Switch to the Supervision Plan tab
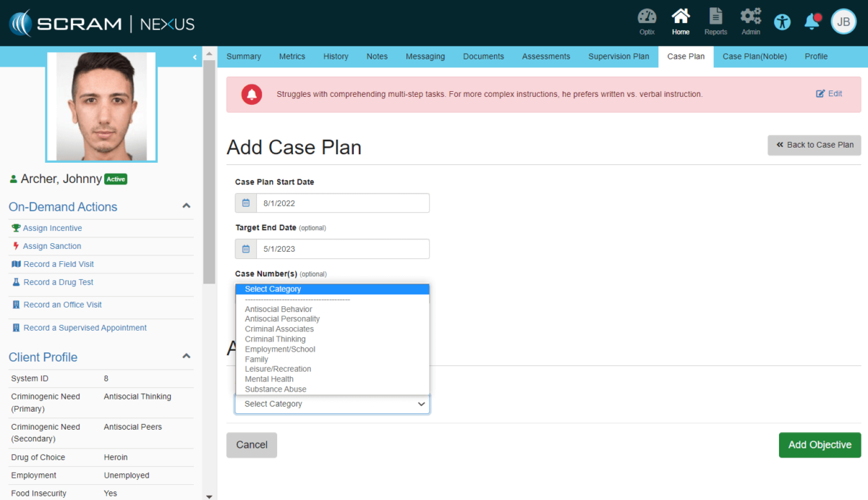Viewport: 868px width, 500px height. 618,56
